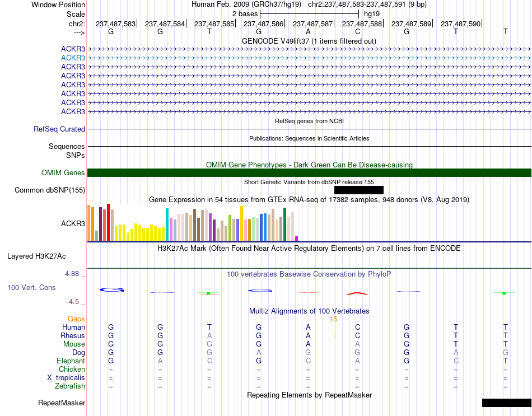The height and width of the screenshot is (416, 532).
Task: Click the orange insertion mark in Rhesus row
Action: coord(334,335)
